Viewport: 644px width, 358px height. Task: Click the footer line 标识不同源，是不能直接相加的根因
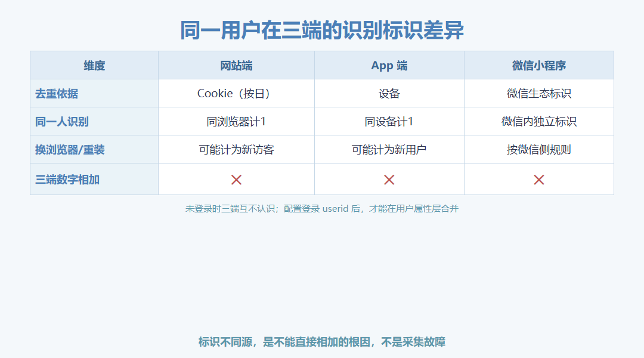tap(322, 342)
